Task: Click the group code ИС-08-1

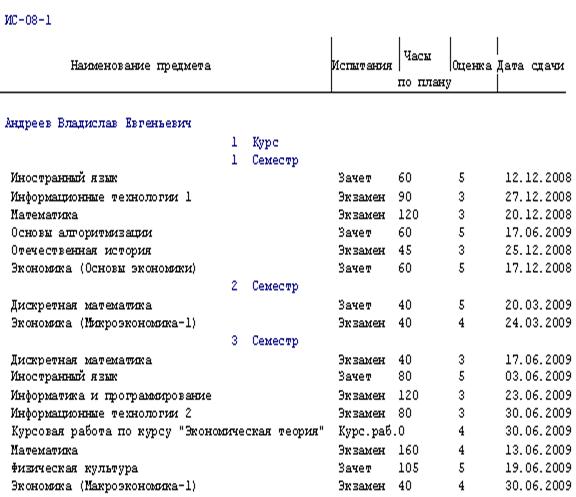Action: [28, 20]
